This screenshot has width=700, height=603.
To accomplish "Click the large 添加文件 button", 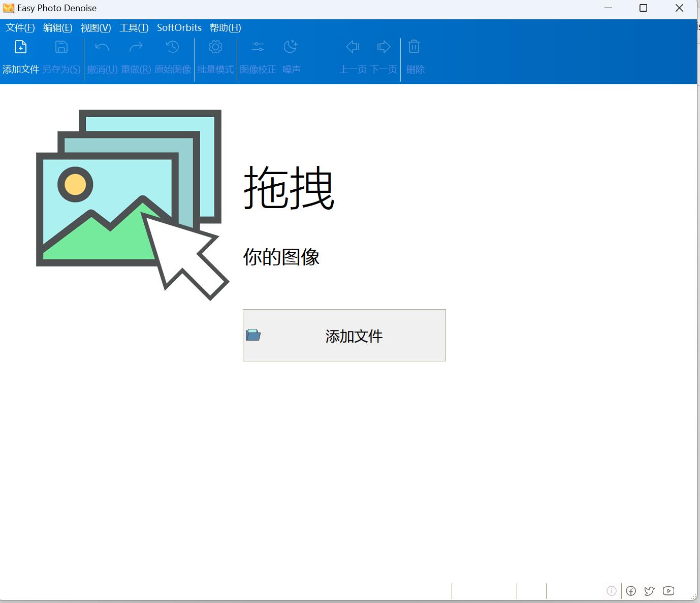I will click(x=344, y=335).
